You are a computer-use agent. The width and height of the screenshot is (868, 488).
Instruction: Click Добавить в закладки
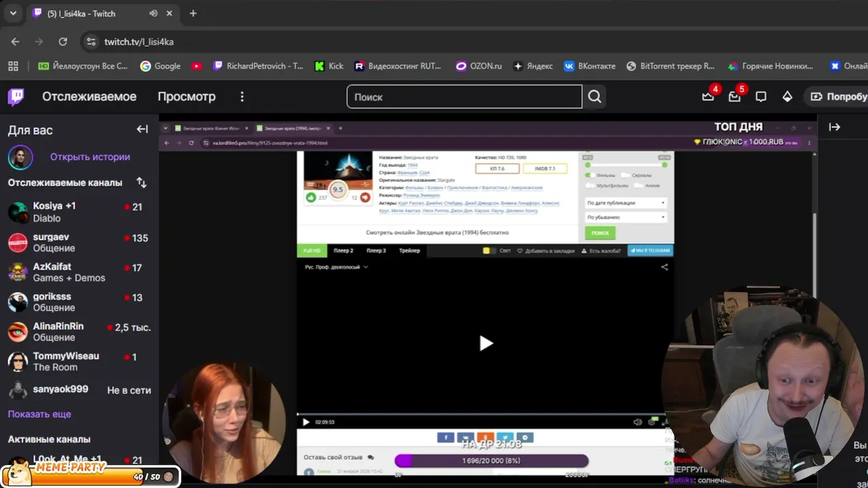click(x=546, y=251)
